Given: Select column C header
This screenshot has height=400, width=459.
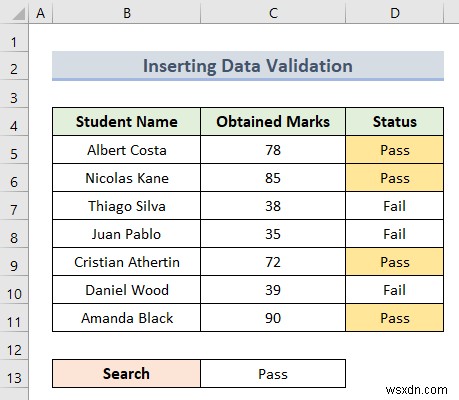Looking at the screenshot, I should tap(273, 12).
